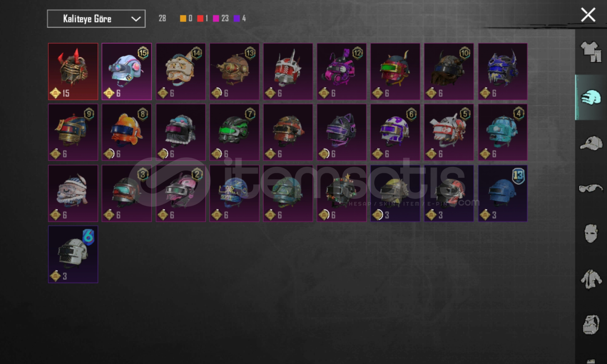Filter by the orange quality swatch
Viewport: 607px width, 364px height.
click(183, 19)
